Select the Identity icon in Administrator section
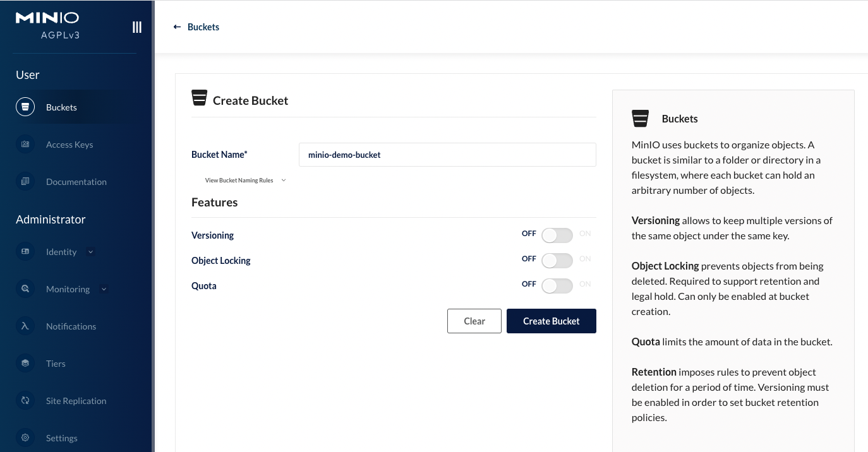The image size is (868, 452). coord(25,251)
